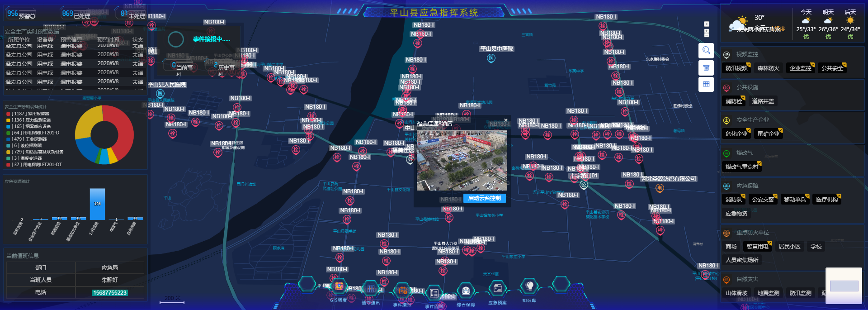Image resolution: width=868 pixels, height=310 pixels.
Task: Open the 事件接报 calendar hexagon icon
Action: 402,291
